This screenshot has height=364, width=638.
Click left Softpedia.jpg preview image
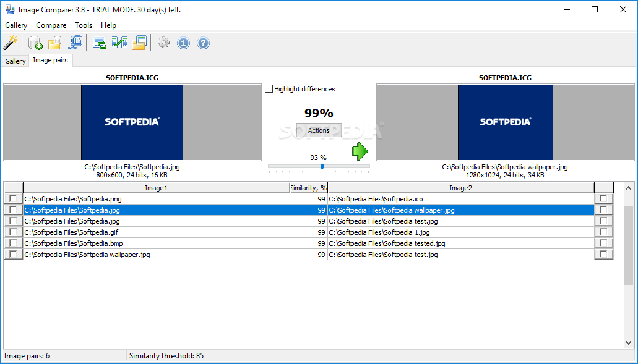coord(132,122)
